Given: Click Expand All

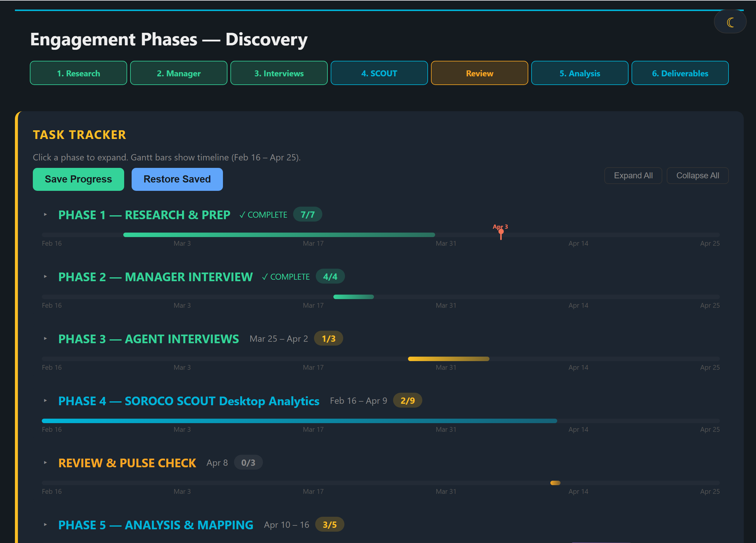Looking at the screenshot, I should coord(633,175).
